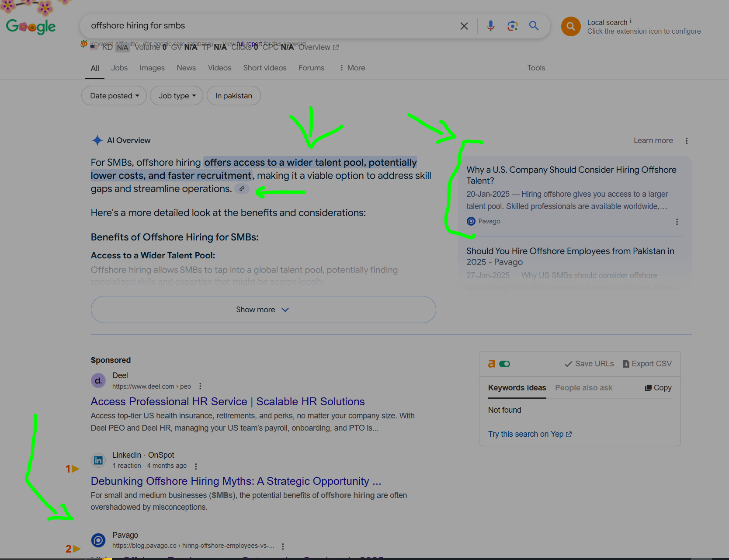Switch to the Videos tab
The image size is (729, 560).
tap(219, 68)
